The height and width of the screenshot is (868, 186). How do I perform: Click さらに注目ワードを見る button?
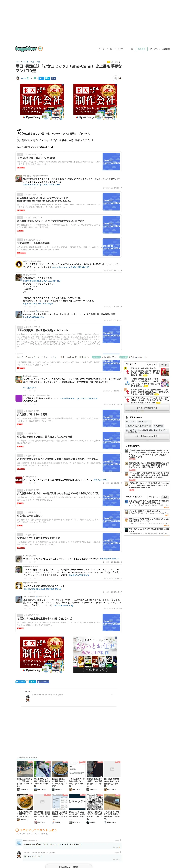point(147,436)
